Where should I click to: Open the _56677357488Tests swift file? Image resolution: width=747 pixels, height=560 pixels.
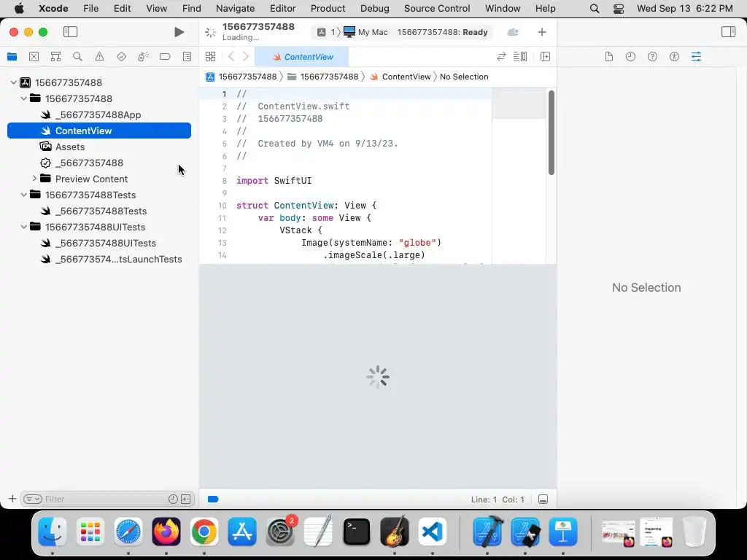click(x=99, y=211)
